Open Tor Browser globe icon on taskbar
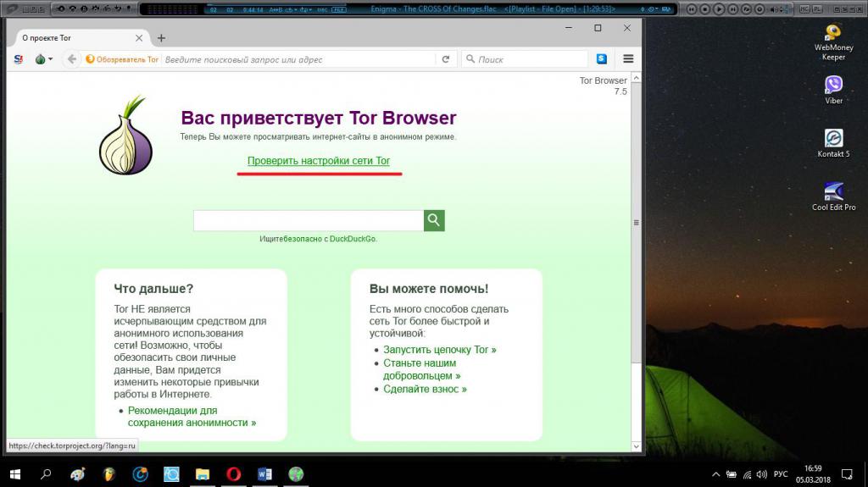 pos(296,474)
